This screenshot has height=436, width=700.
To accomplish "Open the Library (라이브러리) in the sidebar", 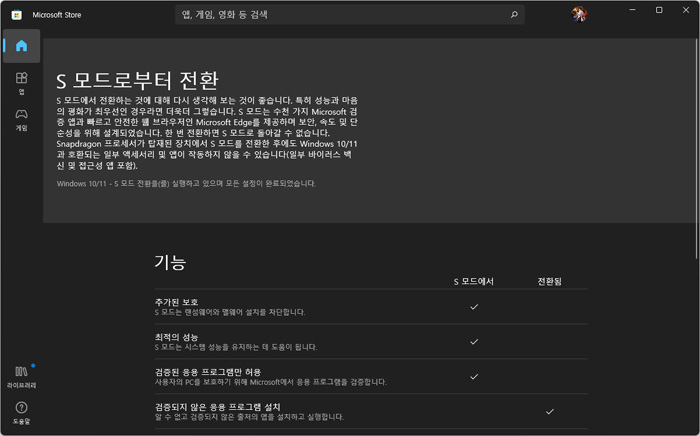I will (x=21, y=376).
